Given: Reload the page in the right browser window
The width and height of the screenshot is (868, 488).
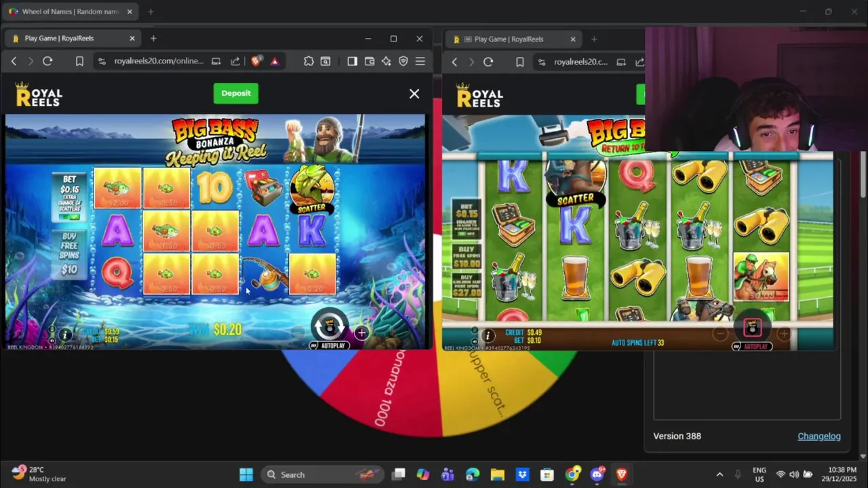Looking at the screenshot, I should (x=488, y=62).
